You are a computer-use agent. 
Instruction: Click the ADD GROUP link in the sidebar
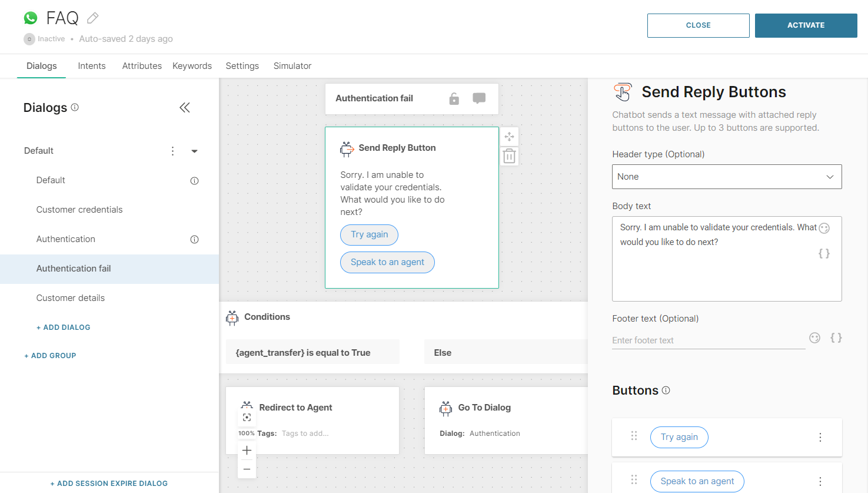(50, 355)
